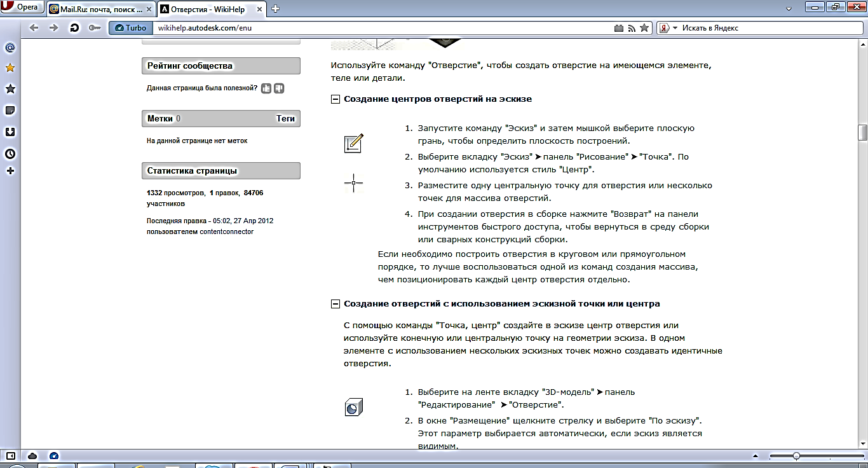Open the address bar dropdown icon

coord(619,28)
